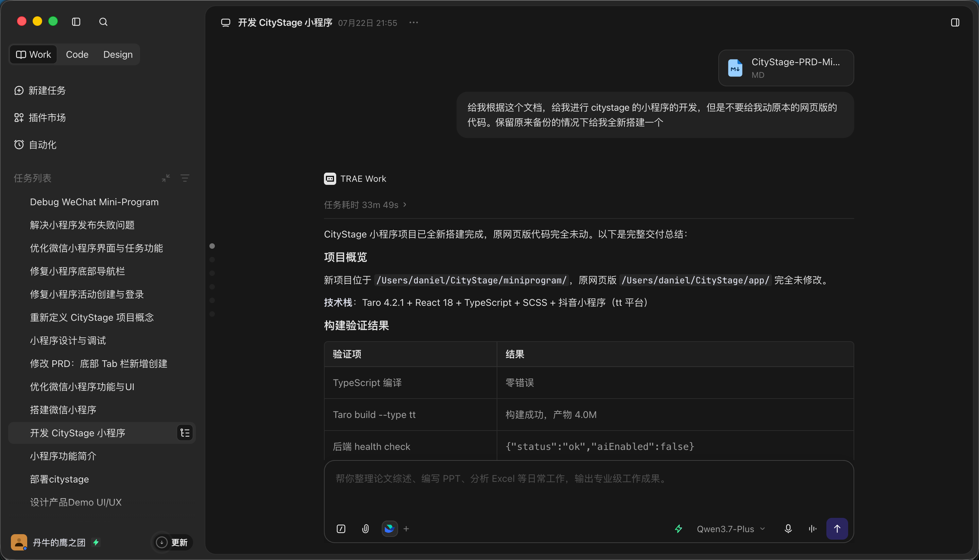Click the 构建成功，产物 4.0M result cell

click(675, 415)
